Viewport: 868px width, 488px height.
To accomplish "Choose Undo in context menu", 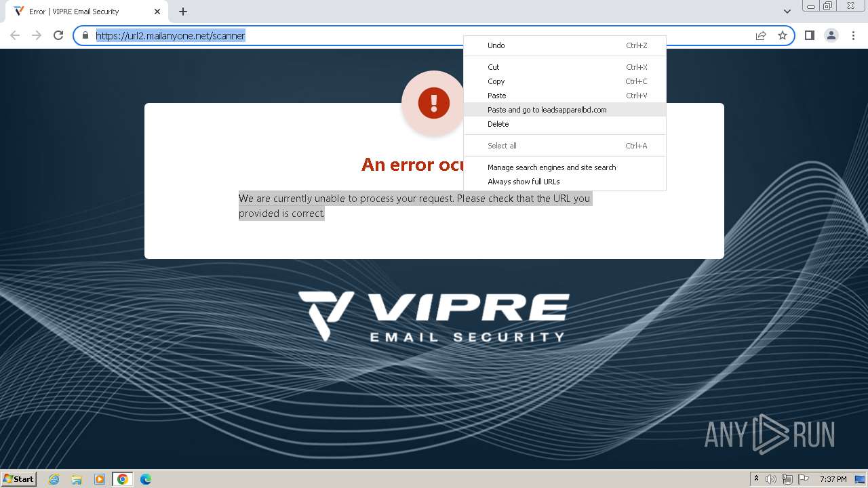I will pos(564,45).
